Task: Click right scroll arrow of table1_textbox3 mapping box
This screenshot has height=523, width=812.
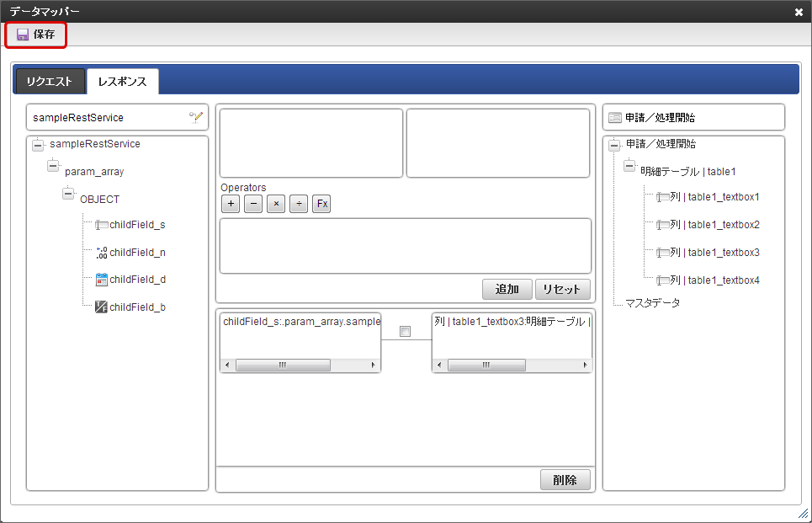Action: pos(585,365)
